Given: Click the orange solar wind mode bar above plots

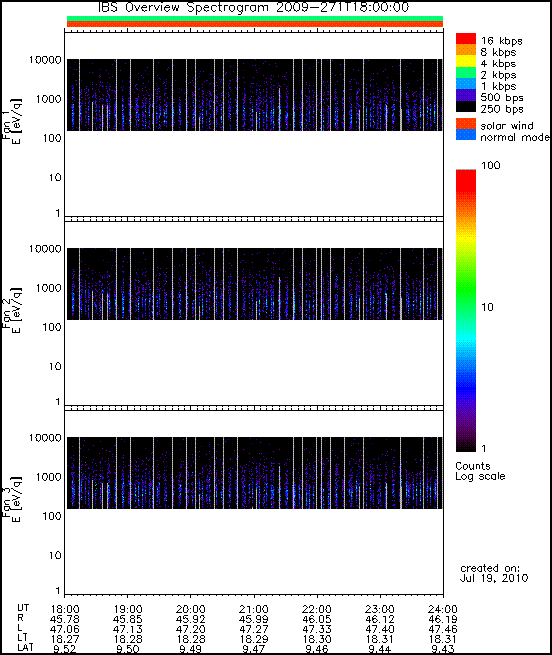Looking at the screenshot, I should 255,24.
